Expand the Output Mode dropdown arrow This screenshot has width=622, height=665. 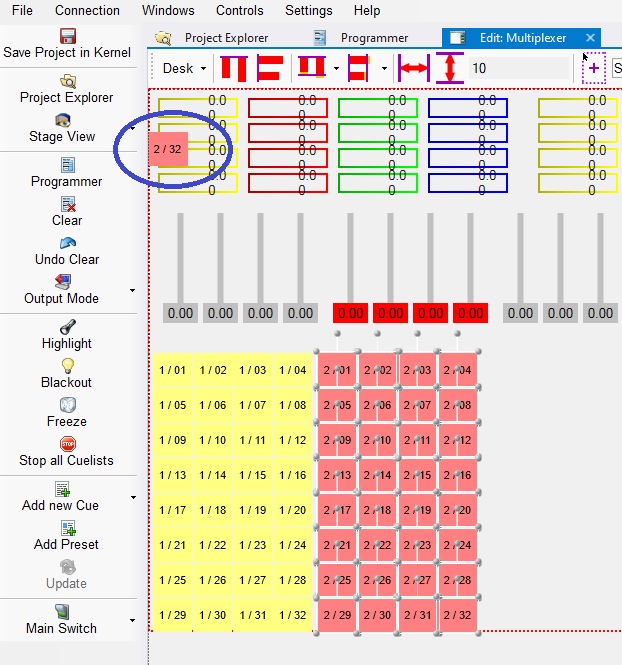pos(133,291)
